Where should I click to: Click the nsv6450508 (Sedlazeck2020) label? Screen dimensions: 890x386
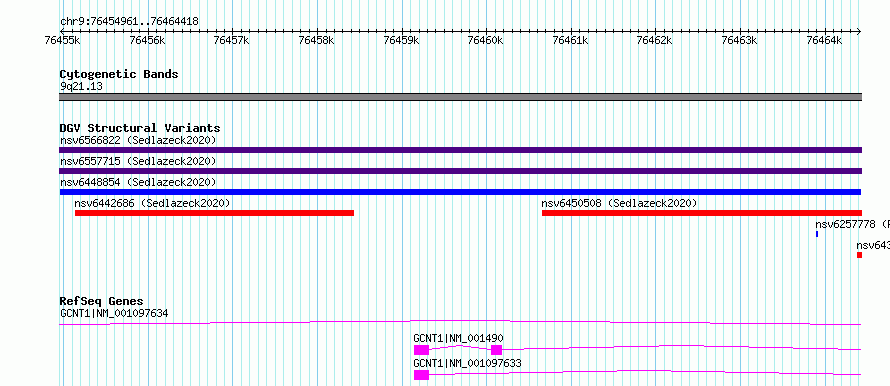click(x=619, y=203)
